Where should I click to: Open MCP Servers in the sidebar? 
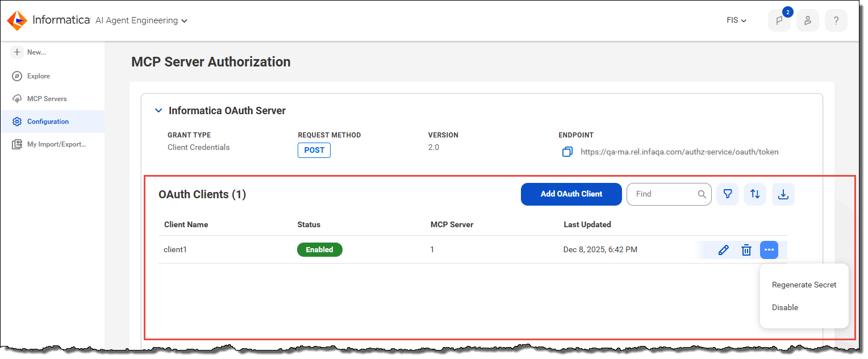tap(47, 99)
